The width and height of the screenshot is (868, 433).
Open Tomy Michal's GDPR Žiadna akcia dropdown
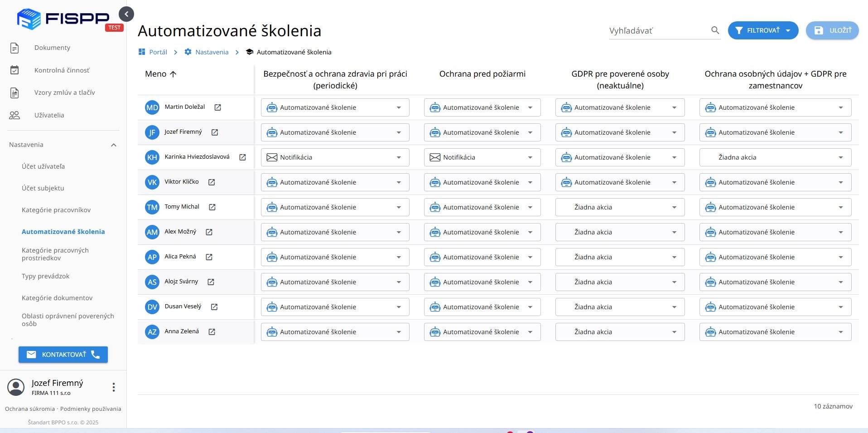click(619, 207)
